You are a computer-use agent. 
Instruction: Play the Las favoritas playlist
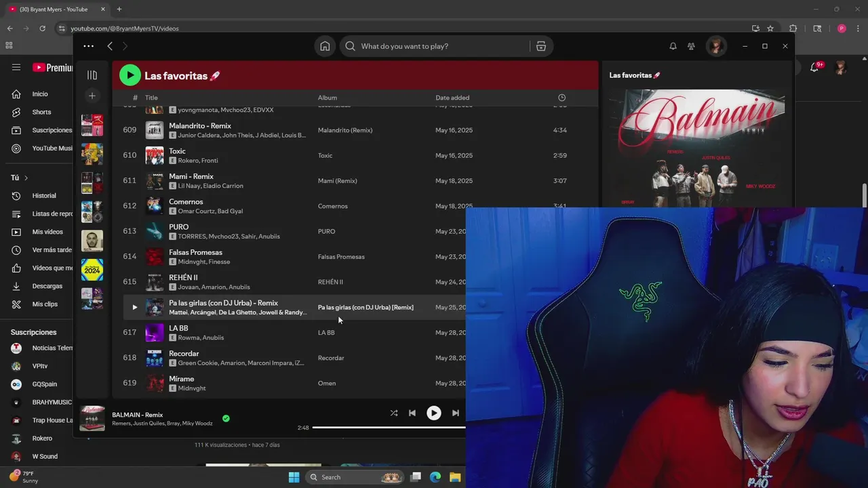coord(130,75)
